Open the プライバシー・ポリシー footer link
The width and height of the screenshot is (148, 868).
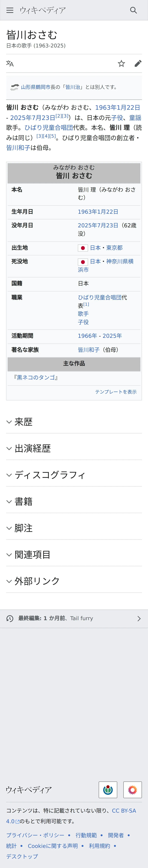pyautogui.click(x=35, y=835)
